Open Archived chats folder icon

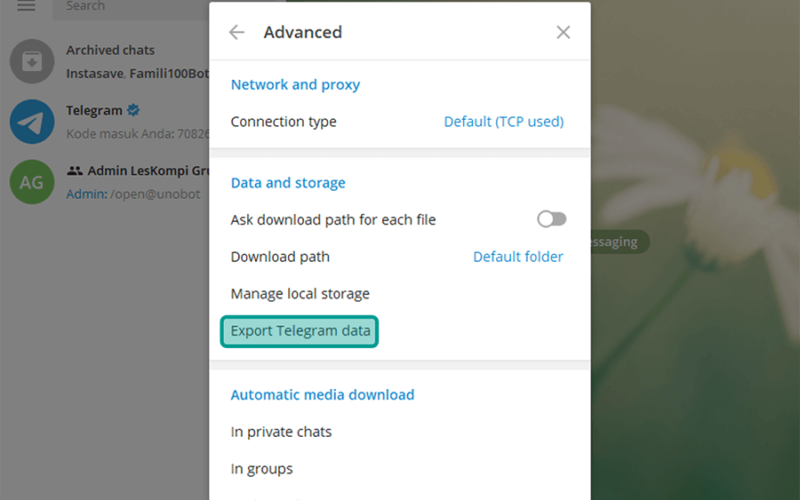[x=32, y=61]
